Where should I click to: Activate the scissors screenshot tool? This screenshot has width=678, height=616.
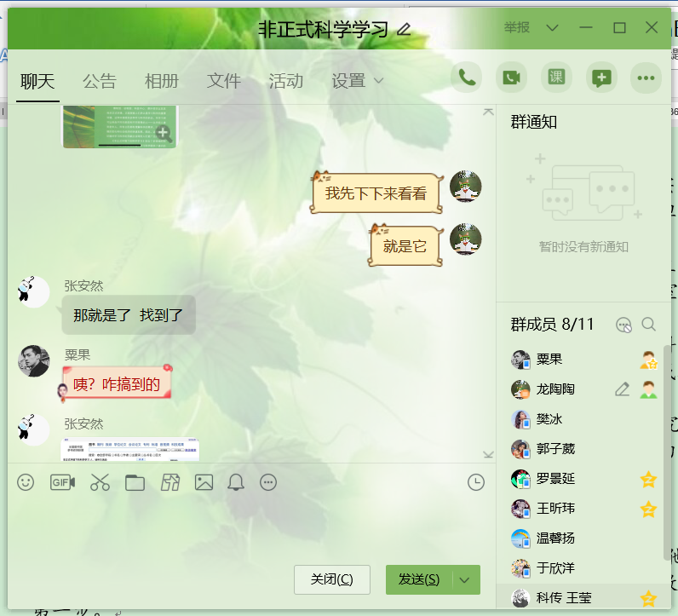coord(100,483)
